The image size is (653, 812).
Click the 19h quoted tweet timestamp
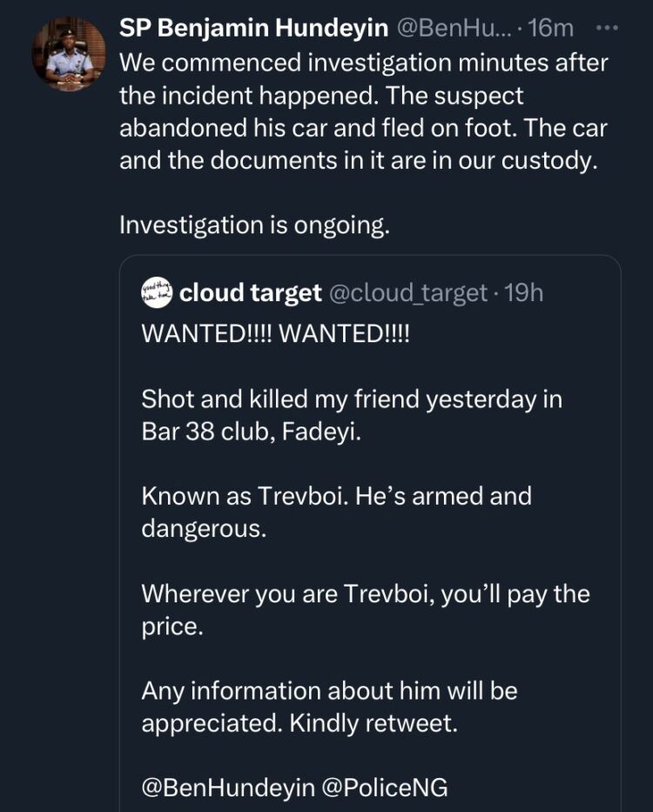pos(523,293)
